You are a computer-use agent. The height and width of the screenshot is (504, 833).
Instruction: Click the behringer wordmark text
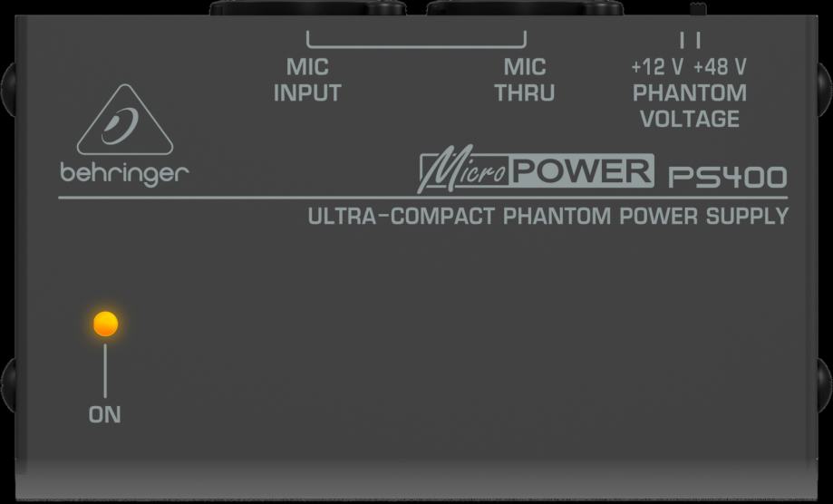pyautogui.click(x=124, y=175)
